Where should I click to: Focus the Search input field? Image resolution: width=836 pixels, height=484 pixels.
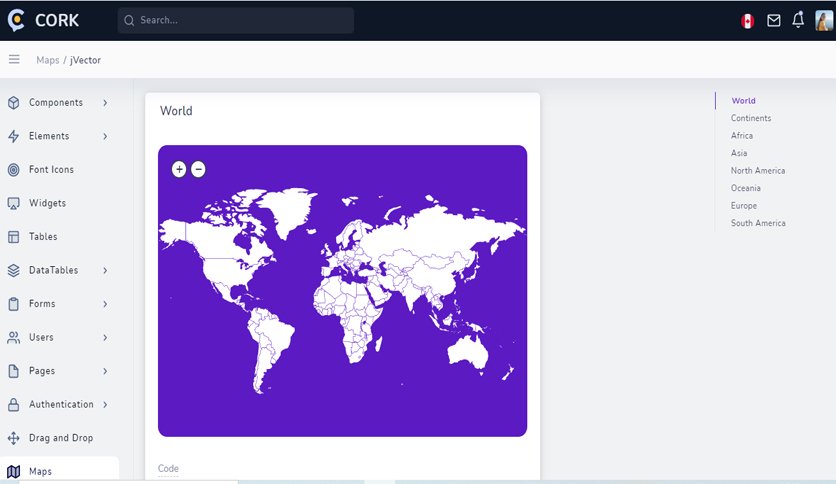pos(236,20)
